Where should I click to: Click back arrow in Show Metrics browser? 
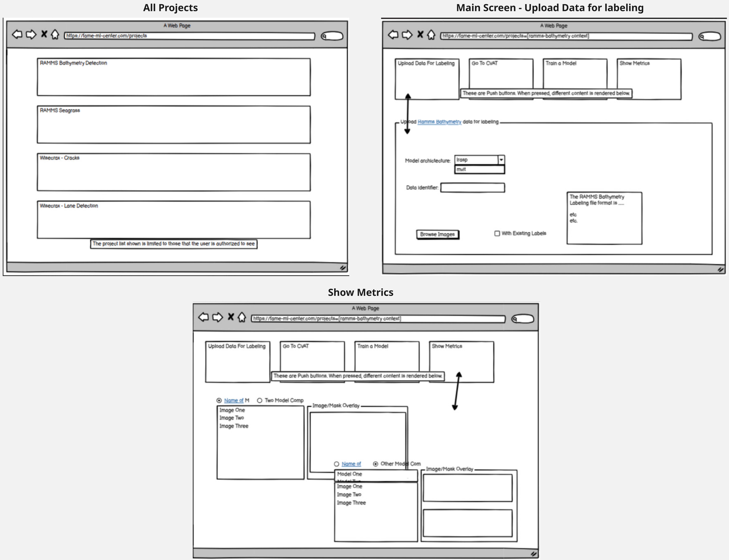[203, 317]
